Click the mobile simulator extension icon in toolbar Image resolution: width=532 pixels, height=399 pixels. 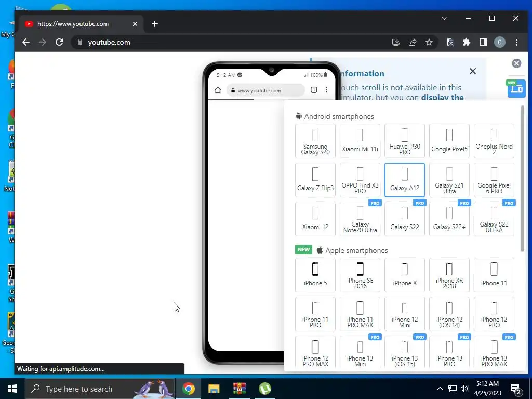[450, 42]
